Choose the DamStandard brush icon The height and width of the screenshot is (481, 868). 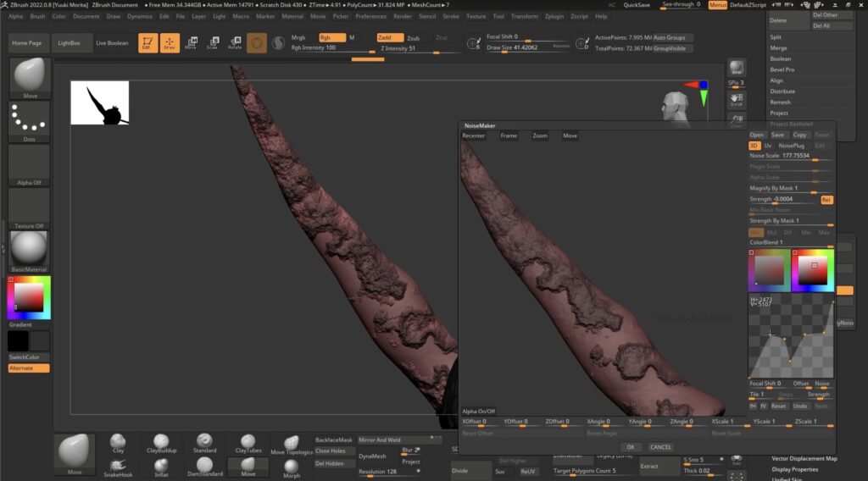[x=203, y=465]
